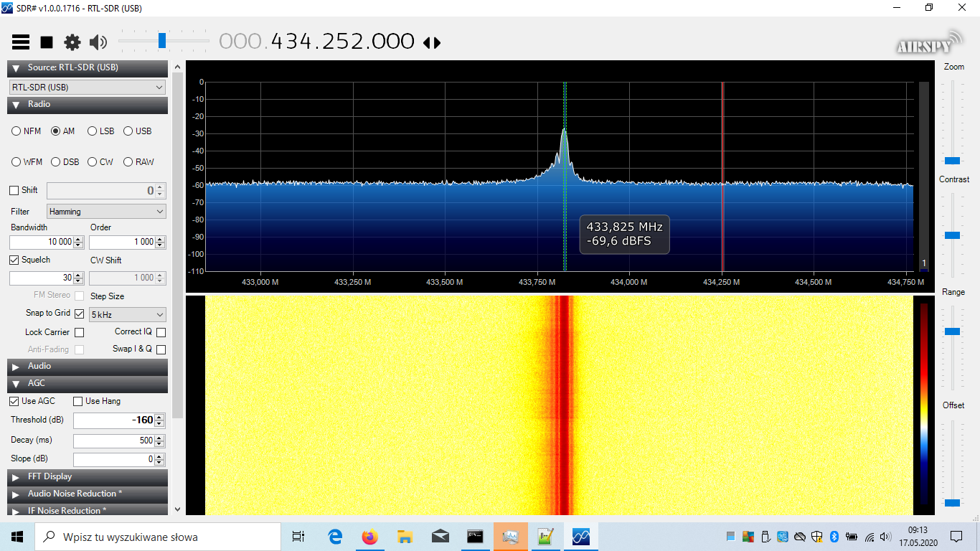The image size is (980, 551).
Task: Expand the IF Noise Reduction panel
Action: coord(88,510)
